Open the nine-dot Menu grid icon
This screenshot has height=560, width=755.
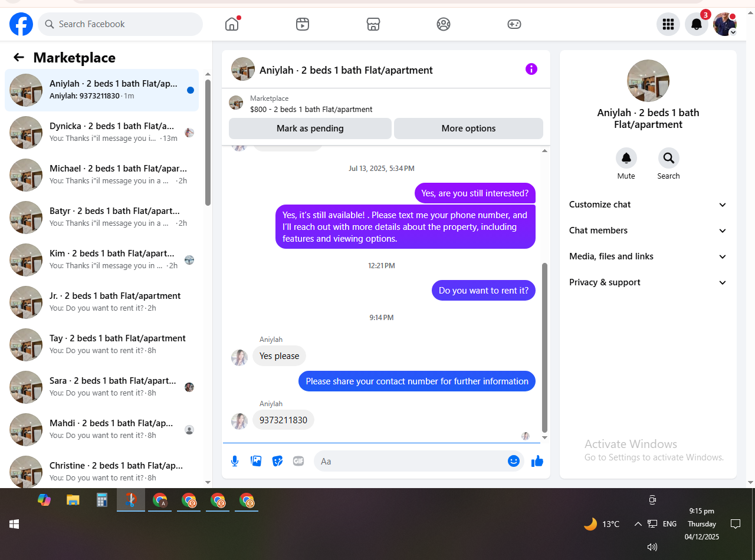coord(668,24)
